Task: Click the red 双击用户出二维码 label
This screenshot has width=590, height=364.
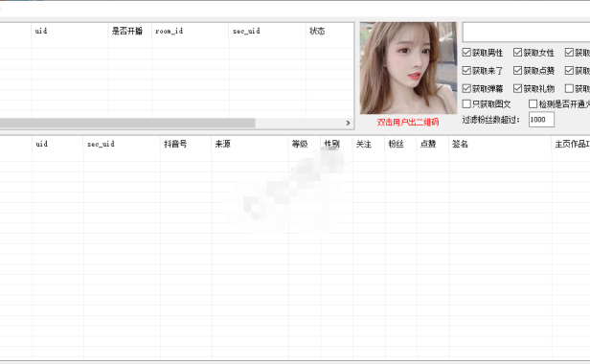Action: click(408, 123)
